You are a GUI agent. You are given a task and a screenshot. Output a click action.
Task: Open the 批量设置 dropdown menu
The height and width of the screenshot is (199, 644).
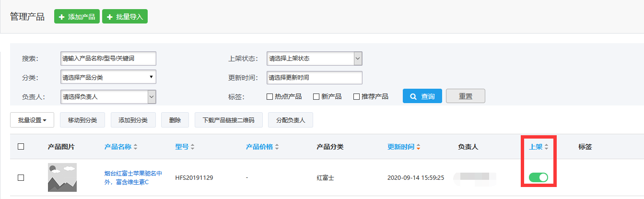[x=32, y=120]
